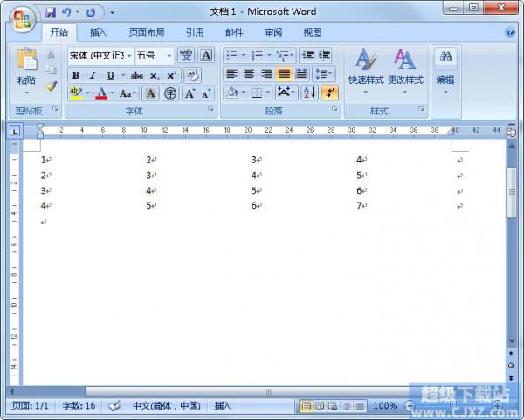Screen dimensions: 524x420
Task: Click the 字数: 16 word count indicator
Action: click(79, 406)
